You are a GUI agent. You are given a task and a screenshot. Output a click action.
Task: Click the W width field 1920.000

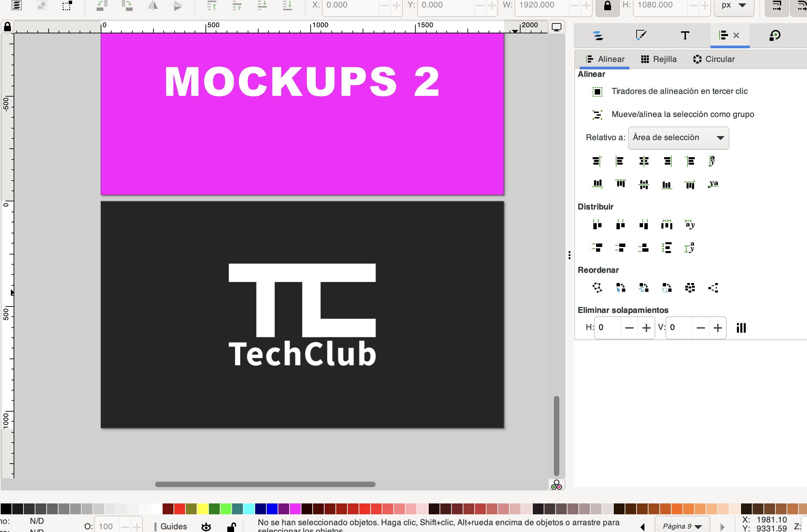(542, 5)
